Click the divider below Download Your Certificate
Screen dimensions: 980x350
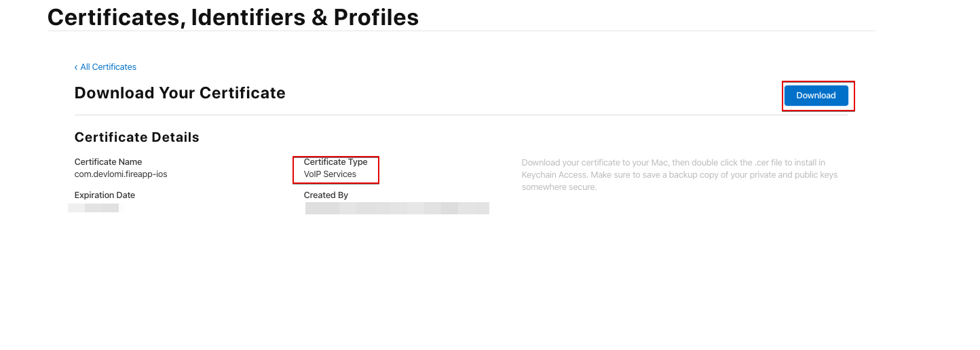[x=461, y=115]
